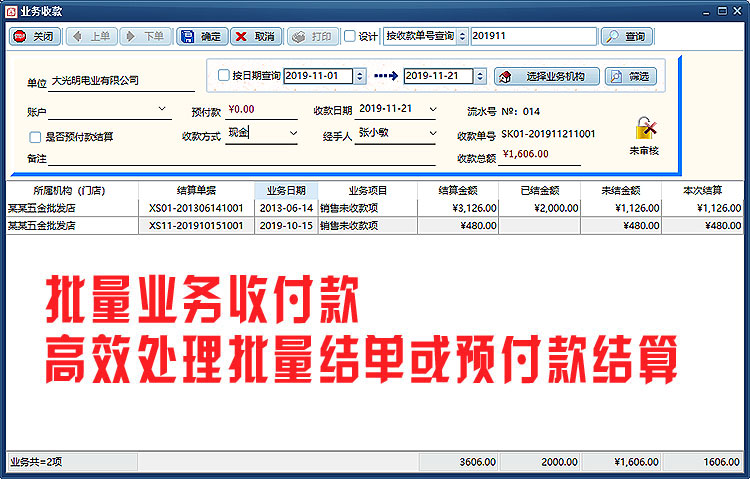Minimize the 业务收款 window
This screenshot has height=479, width=750.
click(x=706, y=12)
